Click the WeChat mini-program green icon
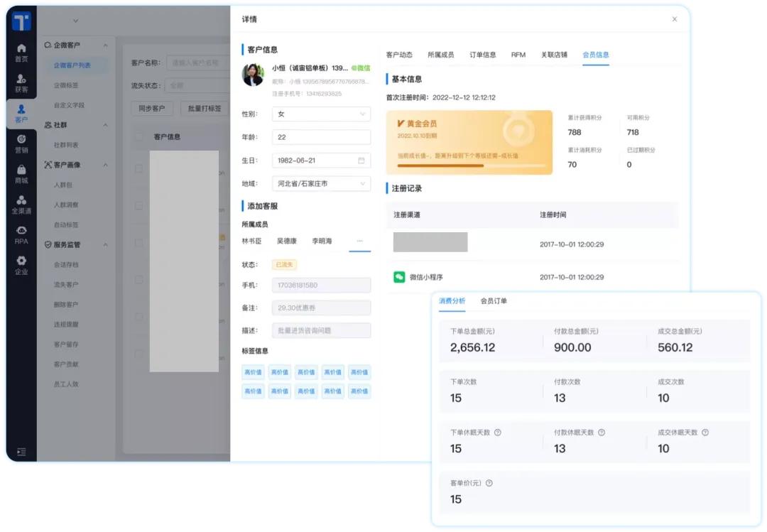 [398, 277]
